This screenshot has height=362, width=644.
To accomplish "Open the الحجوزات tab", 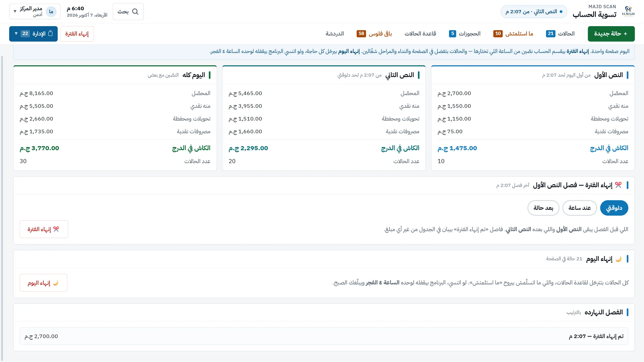I will 465,34.
